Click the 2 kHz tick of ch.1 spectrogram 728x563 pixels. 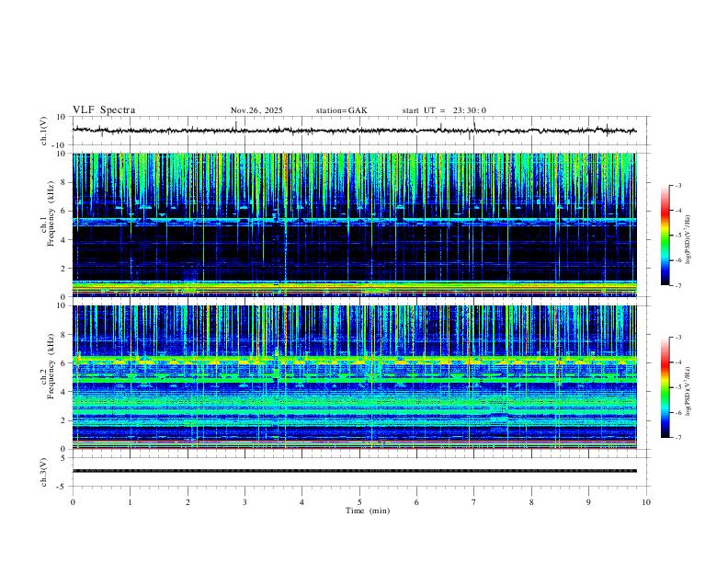click(64, 269)
